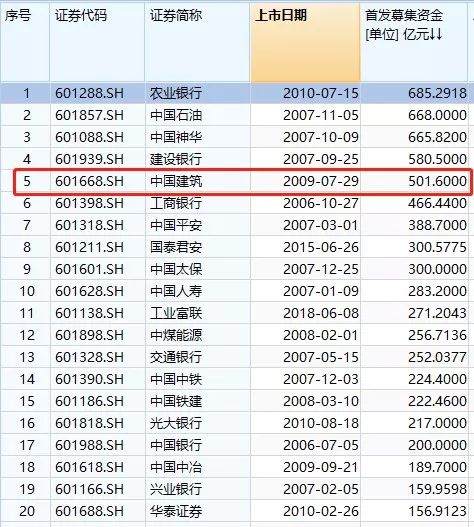The image size is (474, 527).
Task: Select the 国泰君安 name cell
Action: 176,247
